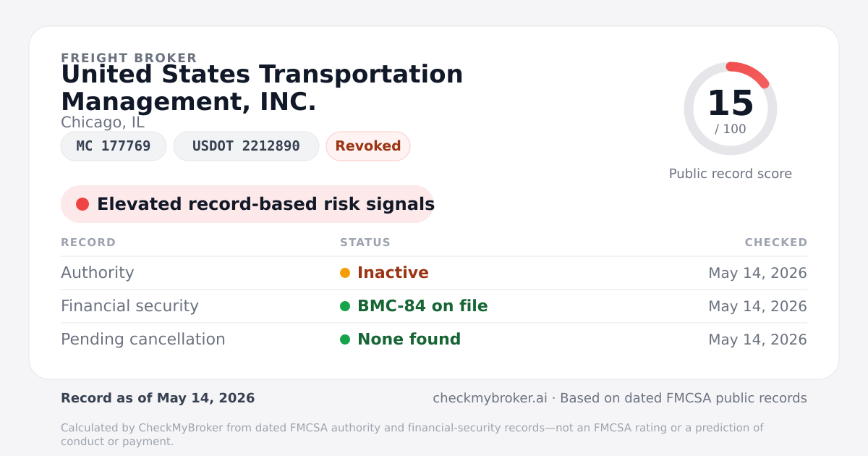This screenshot has width=868, height=456.
Task: Click the company name heading
Action: click(262, 88)
